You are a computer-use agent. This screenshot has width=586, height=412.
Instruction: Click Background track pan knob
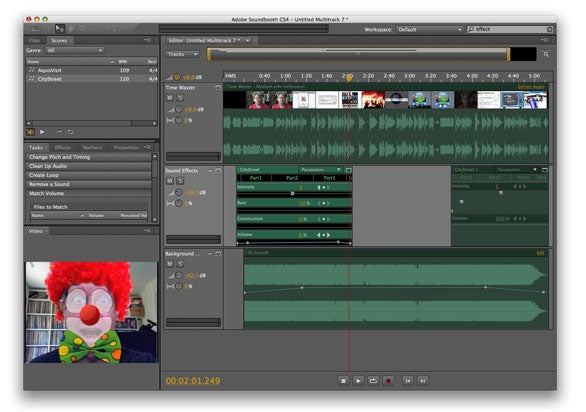coord(179,286)
